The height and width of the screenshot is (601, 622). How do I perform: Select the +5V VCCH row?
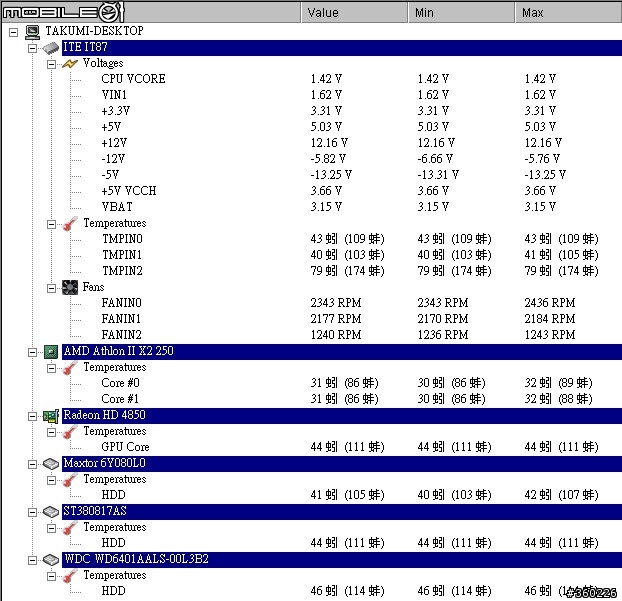(129, 191)
